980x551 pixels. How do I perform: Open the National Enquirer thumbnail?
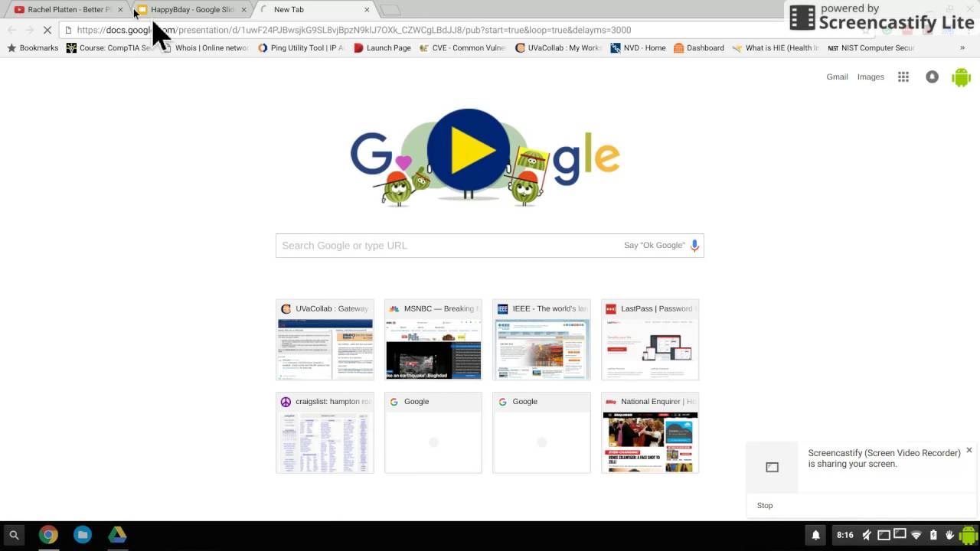(650, 432)
